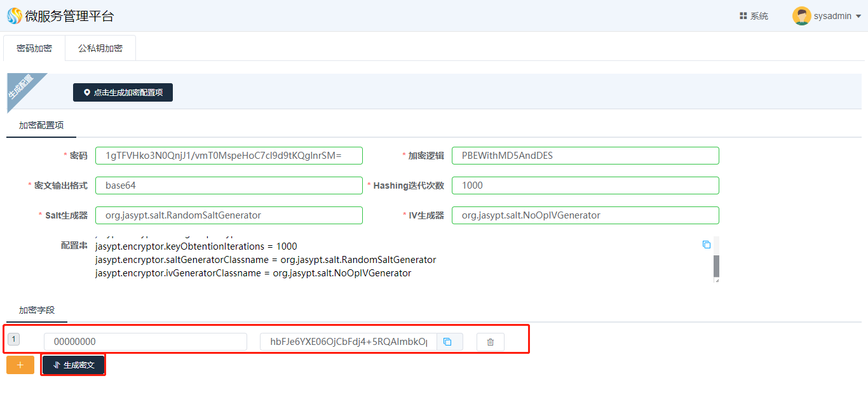
Task: Open the 系统 grid menu
Action: tap(754, 16)
